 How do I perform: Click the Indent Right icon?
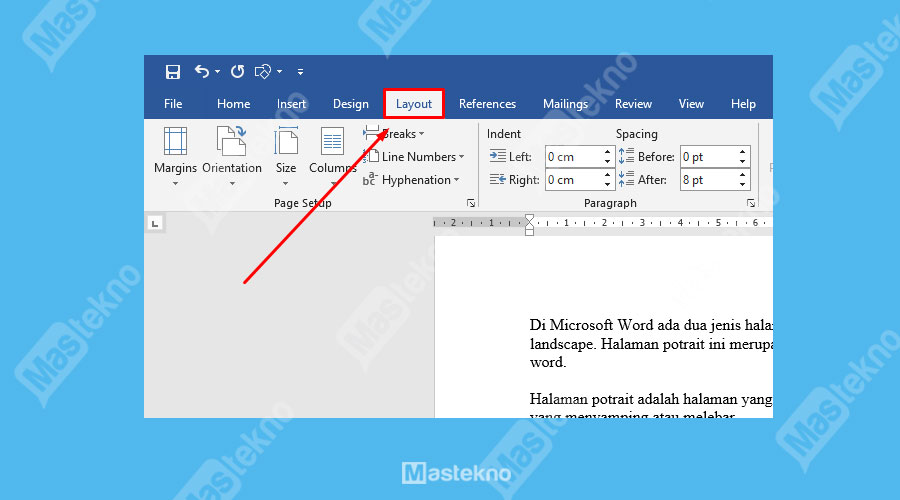498,179
